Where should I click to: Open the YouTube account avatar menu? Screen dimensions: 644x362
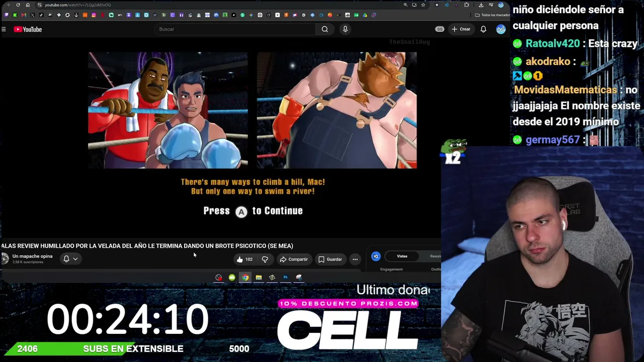click(500, 29)
